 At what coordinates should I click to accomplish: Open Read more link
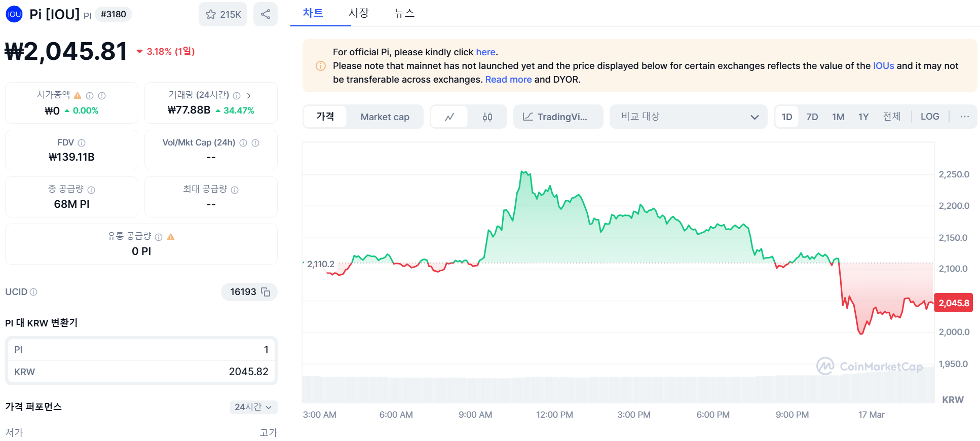(x=508, y=80)
